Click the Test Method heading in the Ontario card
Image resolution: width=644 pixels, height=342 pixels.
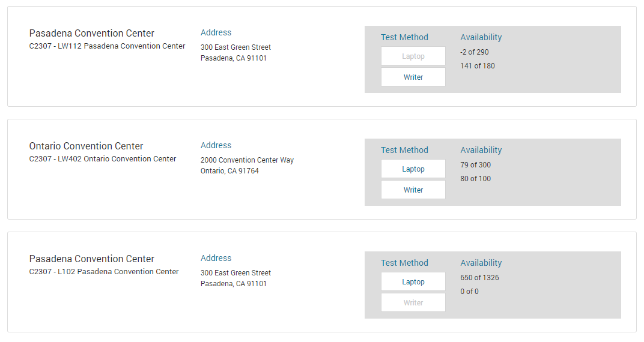click(x=404, y=150)
